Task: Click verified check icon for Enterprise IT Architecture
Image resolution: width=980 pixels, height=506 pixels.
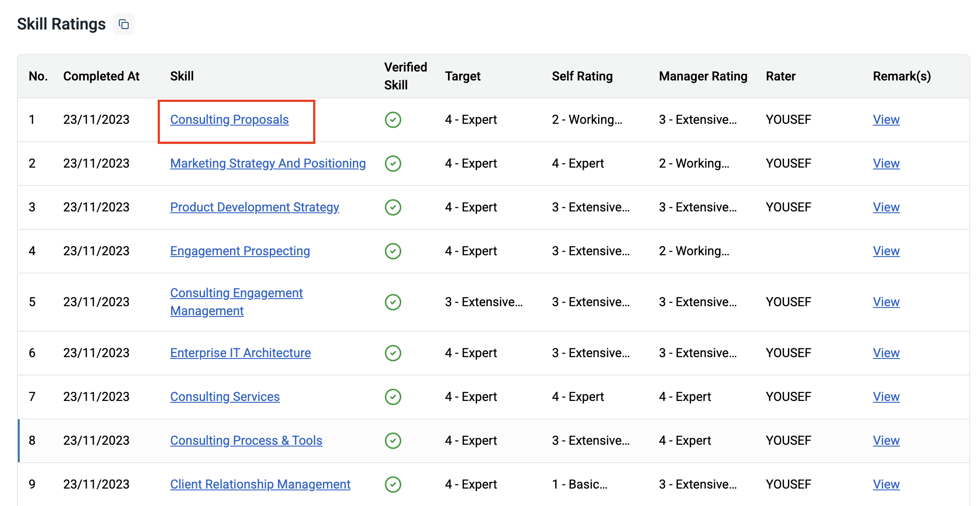Action: tap(393, 353)
